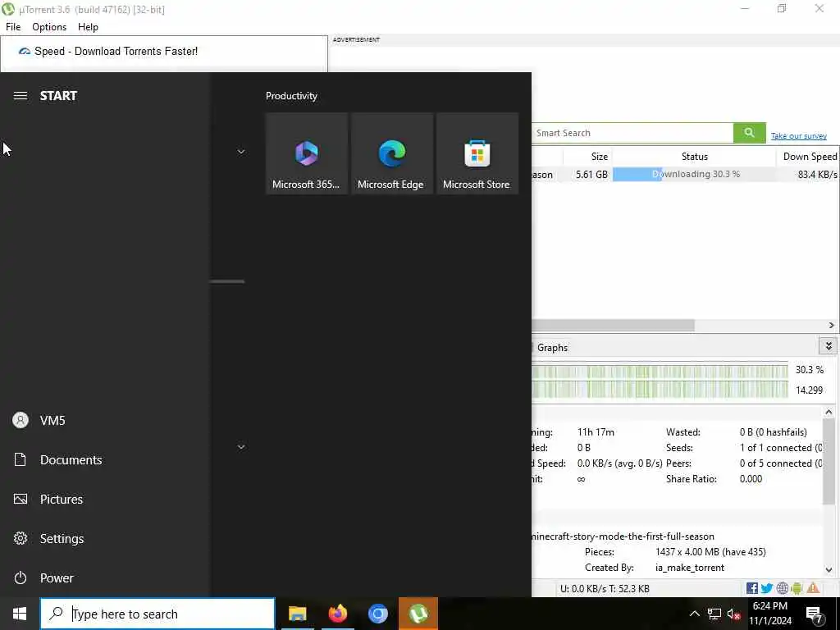Sort by the Down Speed column header
This screenshot has width=840, height=630.
click(x=808, y=157)
